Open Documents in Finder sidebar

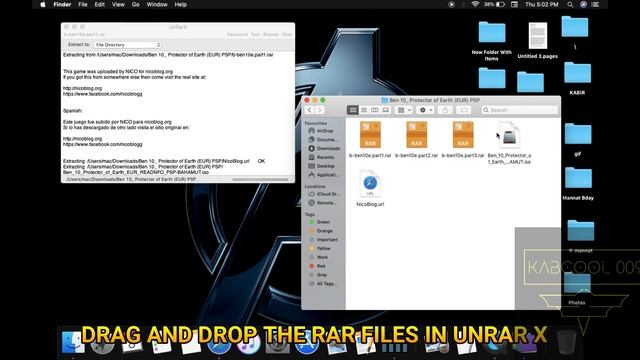tap(323, 140)
